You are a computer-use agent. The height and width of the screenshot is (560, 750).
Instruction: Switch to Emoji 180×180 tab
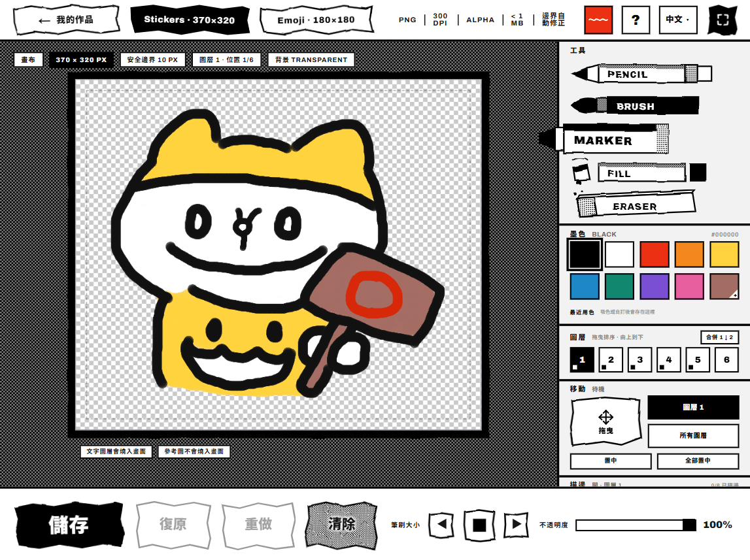tap(316, 20)
